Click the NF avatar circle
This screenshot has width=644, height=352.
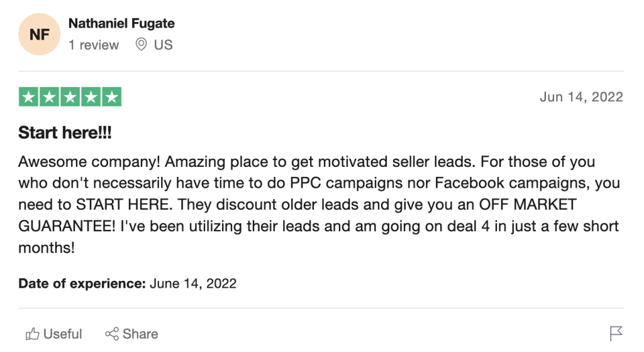[40, 35]
